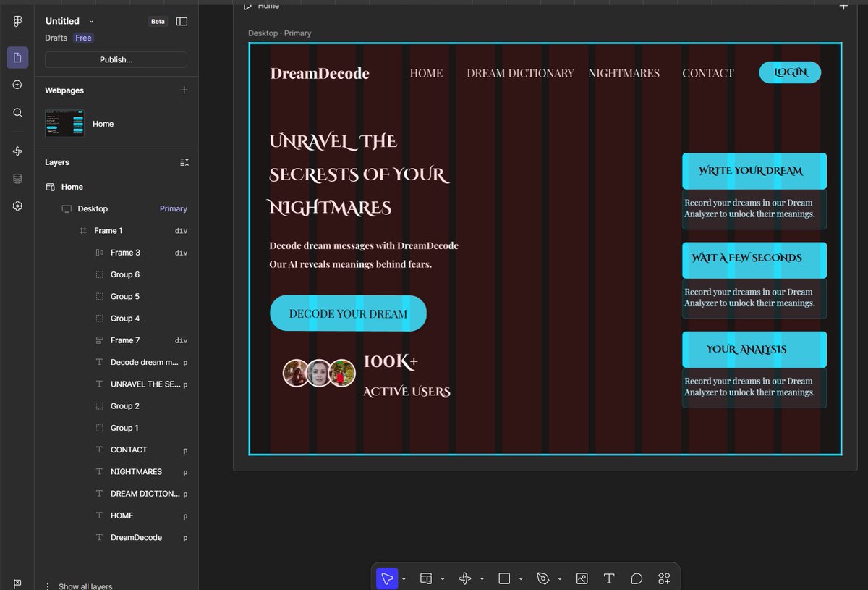Select the NIGHTMARES text layer in Layers

point(116,471)
